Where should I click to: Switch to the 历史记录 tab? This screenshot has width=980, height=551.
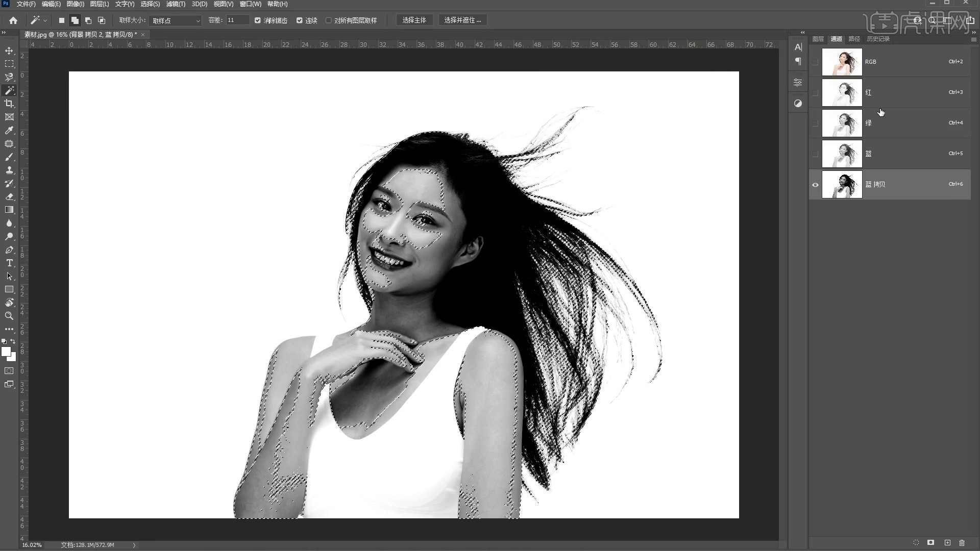point(878,39)
